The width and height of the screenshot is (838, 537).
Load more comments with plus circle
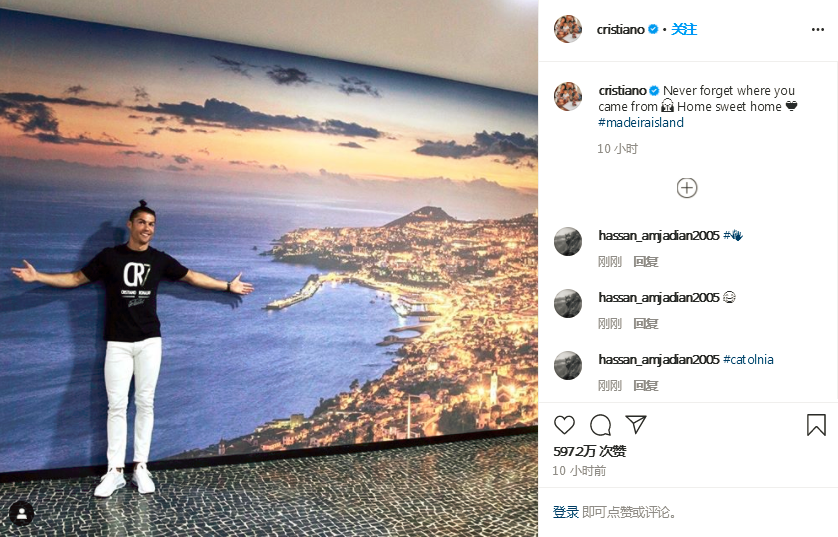coord(687,188)
